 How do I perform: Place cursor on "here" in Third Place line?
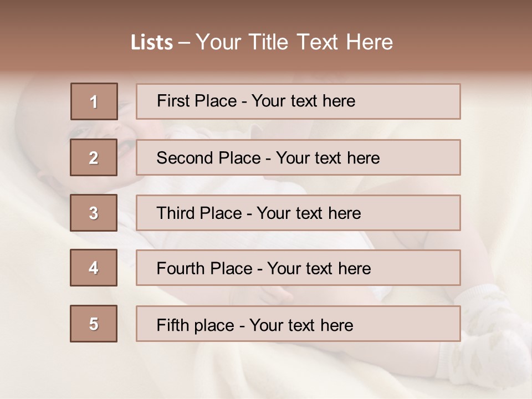(344, 213)
